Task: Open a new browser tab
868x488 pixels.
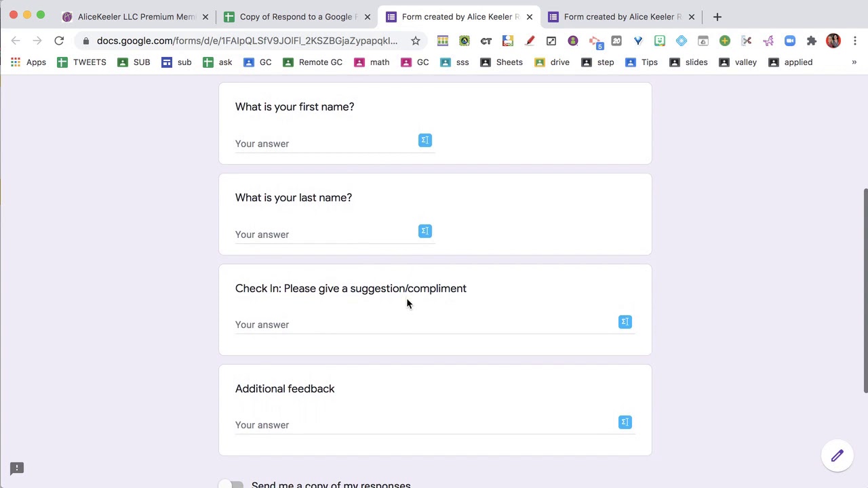Action: tap(717, 17)
